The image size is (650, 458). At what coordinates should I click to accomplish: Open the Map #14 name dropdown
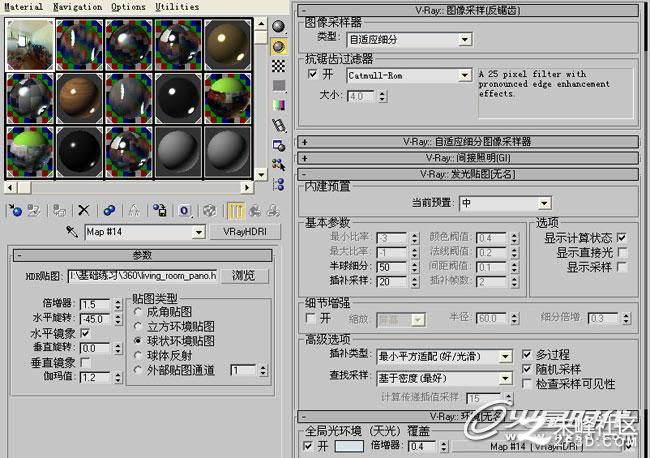click(199, 232)
